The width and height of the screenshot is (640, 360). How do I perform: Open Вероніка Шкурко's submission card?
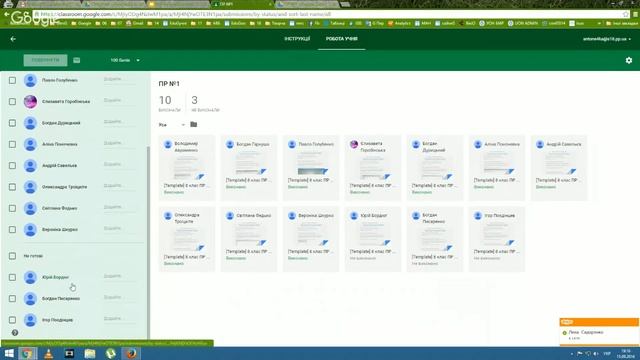point(311,239)
